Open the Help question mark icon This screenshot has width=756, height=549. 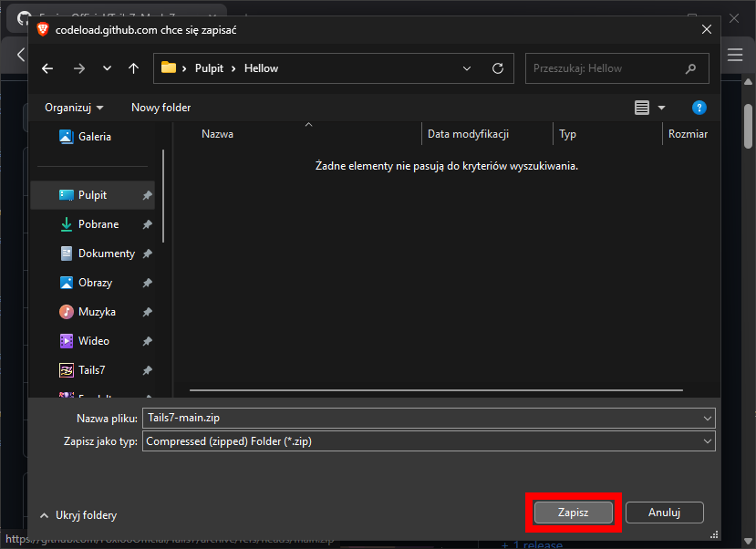699,108
